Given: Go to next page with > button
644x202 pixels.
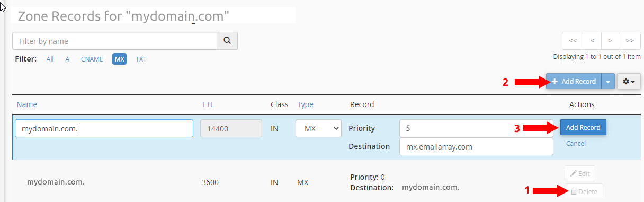Looking at the screenshot, I should pos(610,41).
